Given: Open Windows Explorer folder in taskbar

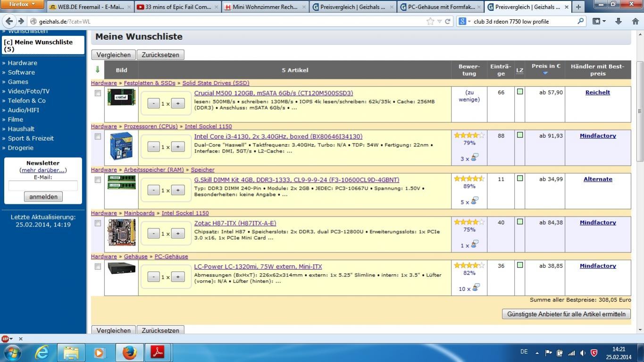Looking at the screenshot, I should [x=71, y=353].
